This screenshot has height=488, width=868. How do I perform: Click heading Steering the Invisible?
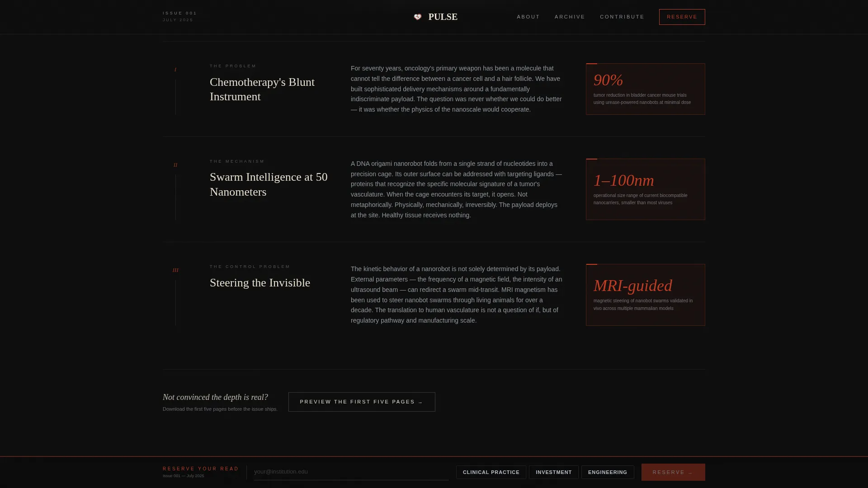pyautogui.click(x=260, y=283)
